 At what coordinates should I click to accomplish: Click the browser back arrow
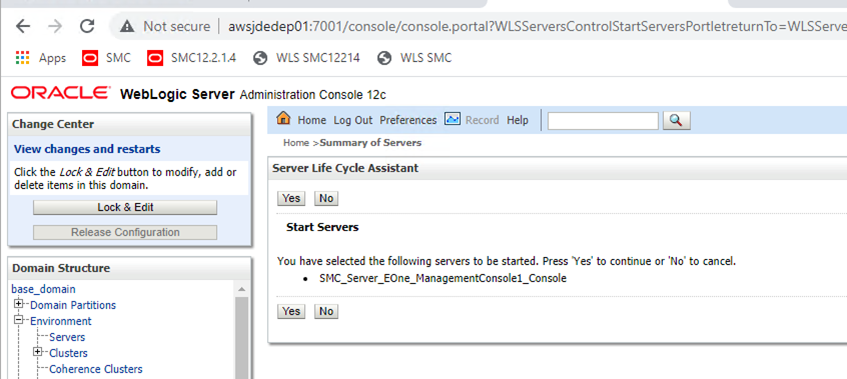[x=22, y=26]
